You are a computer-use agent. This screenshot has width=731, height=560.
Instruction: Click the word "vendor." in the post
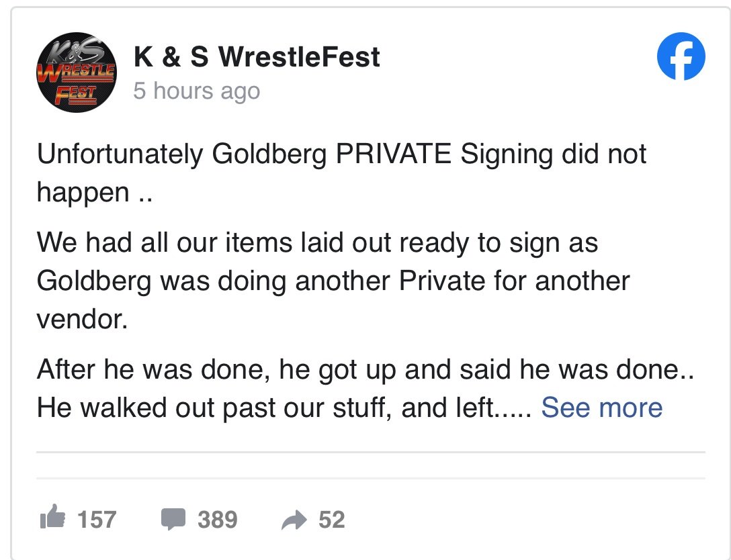[x=81, y=318]
